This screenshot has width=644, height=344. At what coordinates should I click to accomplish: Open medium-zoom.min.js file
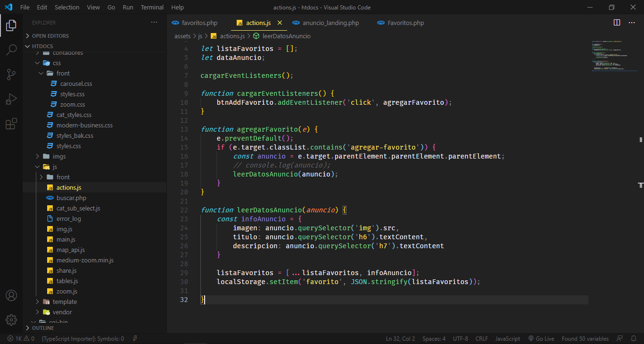pos(85,260)
